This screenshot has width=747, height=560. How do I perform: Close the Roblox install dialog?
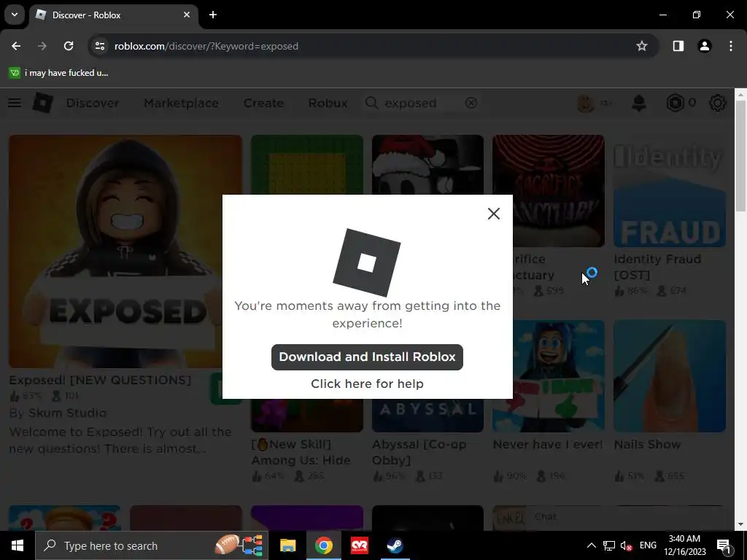tap(494, 214)
